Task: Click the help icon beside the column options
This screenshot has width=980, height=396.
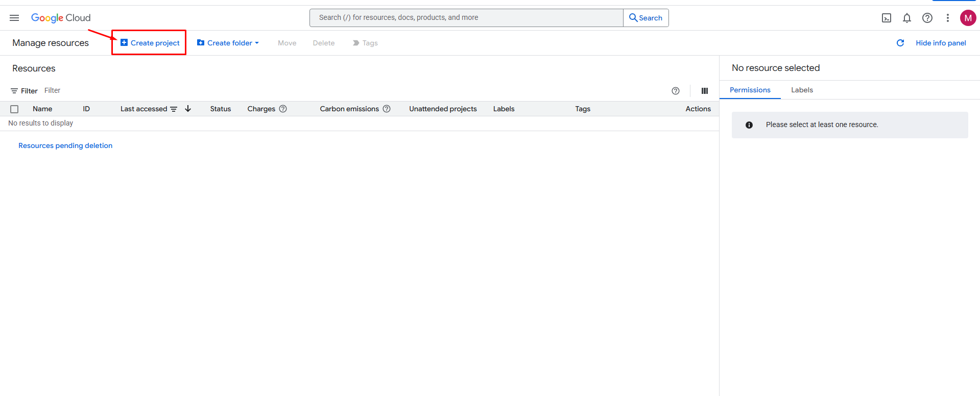Action: (x=676, y=91)
